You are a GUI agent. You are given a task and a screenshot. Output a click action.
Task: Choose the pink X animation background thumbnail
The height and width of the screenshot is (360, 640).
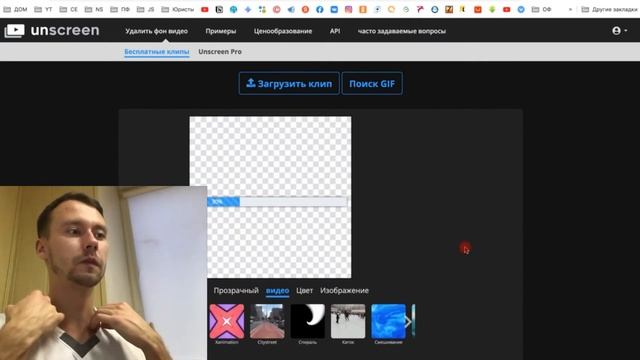point(227,321)
